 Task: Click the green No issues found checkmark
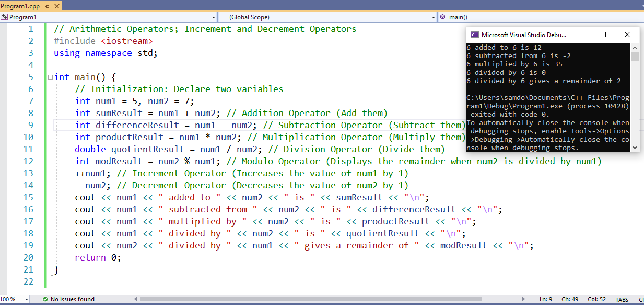(x=45, y=299)
